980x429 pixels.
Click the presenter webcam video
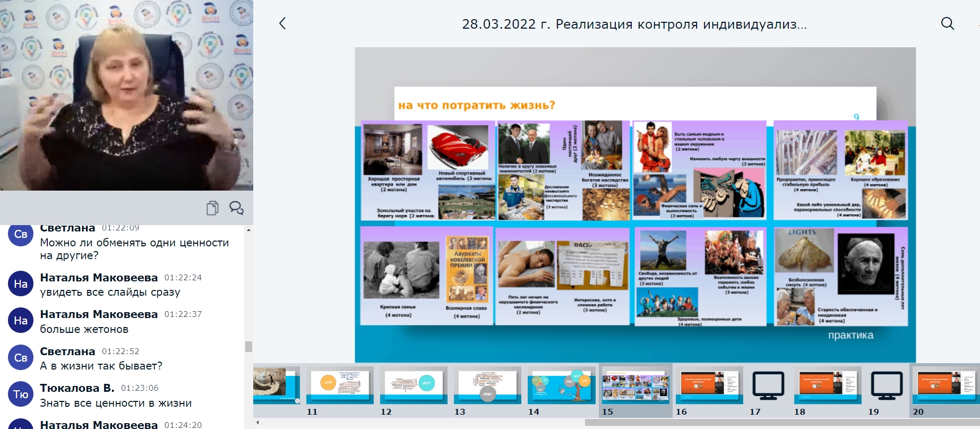coord(126,96)
